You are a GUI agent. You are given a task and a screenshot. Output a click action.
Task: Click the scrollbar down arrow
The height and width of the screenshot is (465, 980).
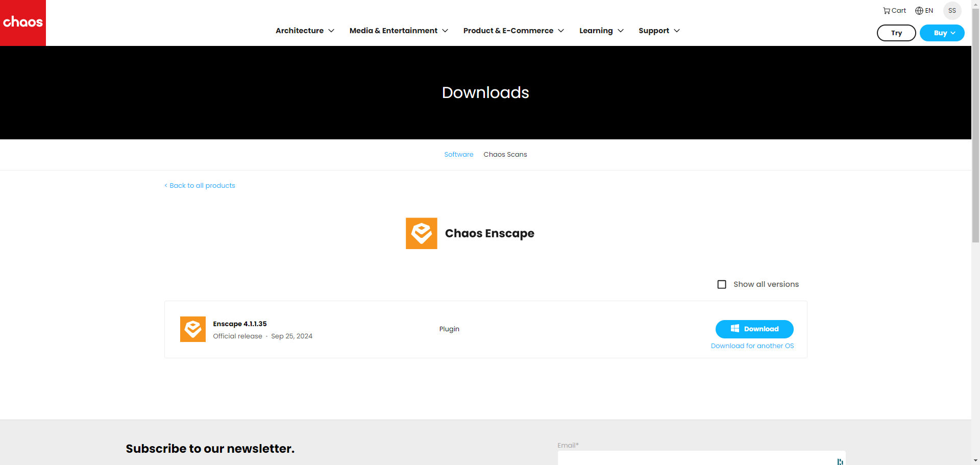(975, 460)
